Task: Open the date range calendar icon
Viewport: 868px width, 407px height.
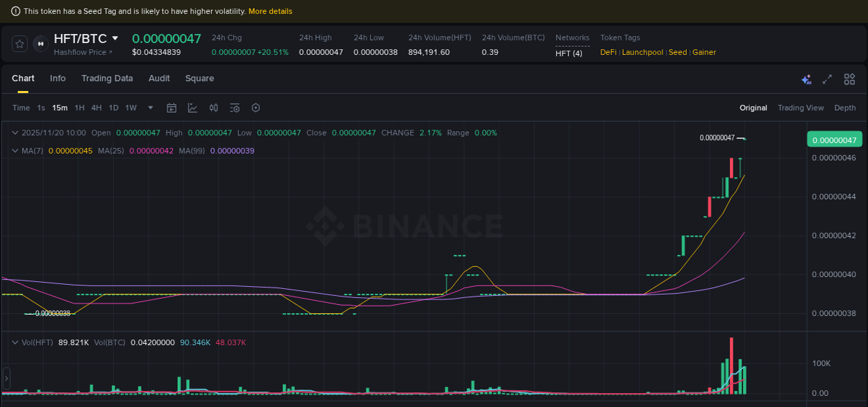Action: coord(172,108)
